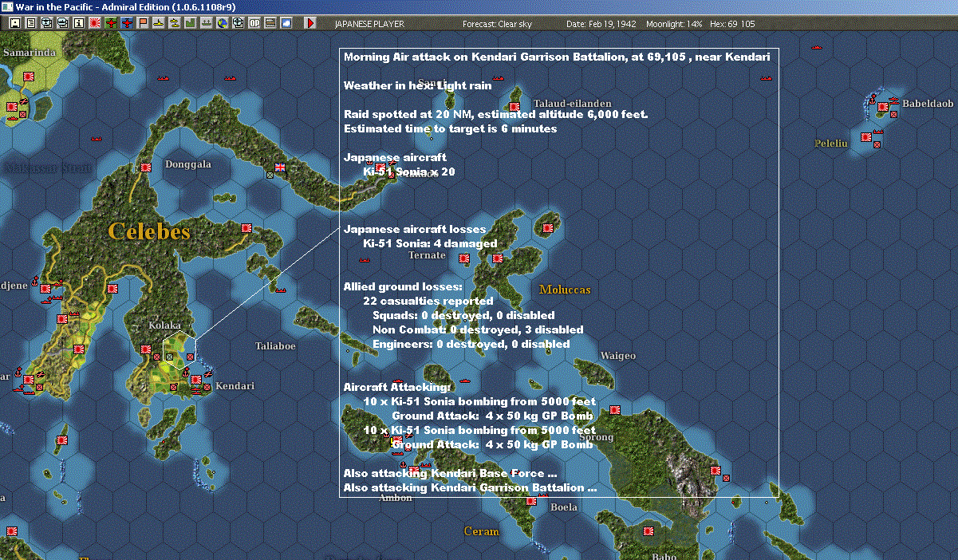Click the Taliaboe map label
Screen dimensions: 958x560
point(275,346)
